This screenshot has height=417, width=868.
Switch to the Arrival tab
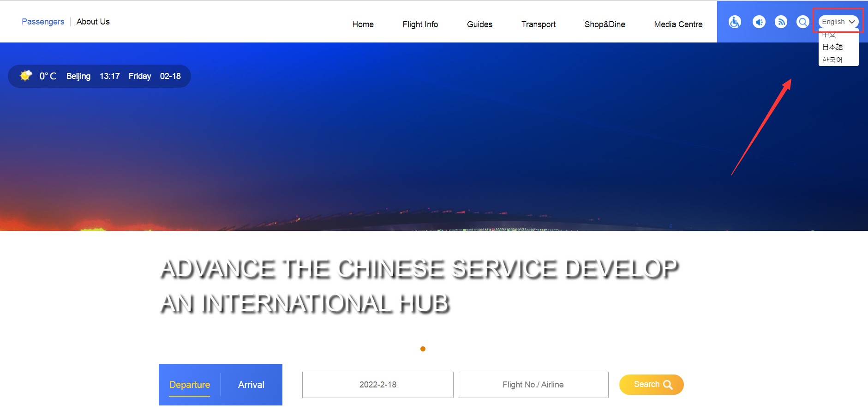tap(251, 385)
